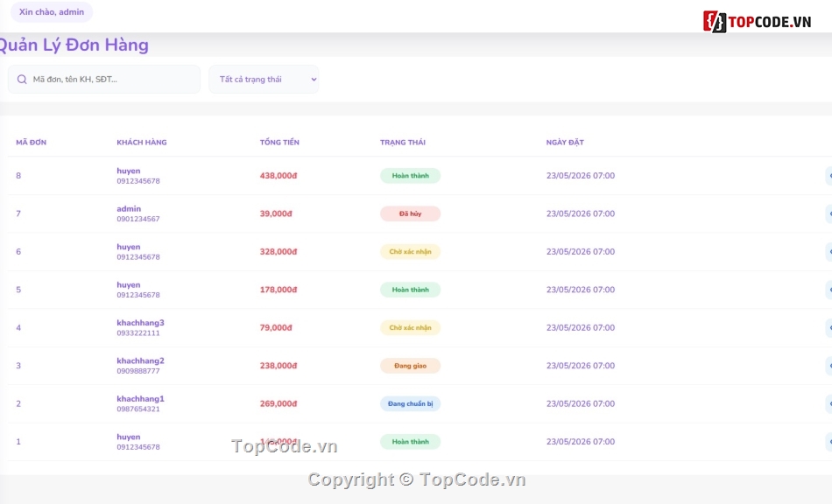Click phone number 0987654321
Image resolution: width=832 pixels, height=504 pixels.
pyautogui.click(x=138, y=409)
